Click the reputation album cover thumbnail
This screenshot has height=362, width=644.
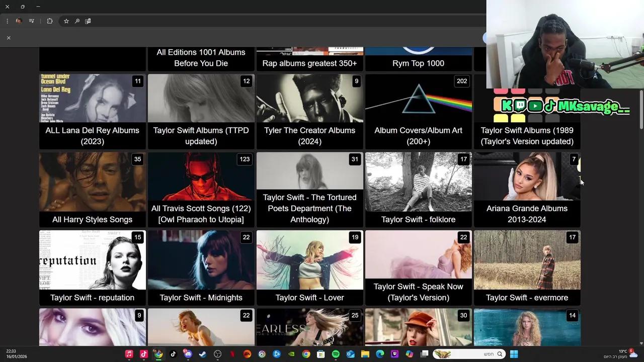click(x=92, y=260)
